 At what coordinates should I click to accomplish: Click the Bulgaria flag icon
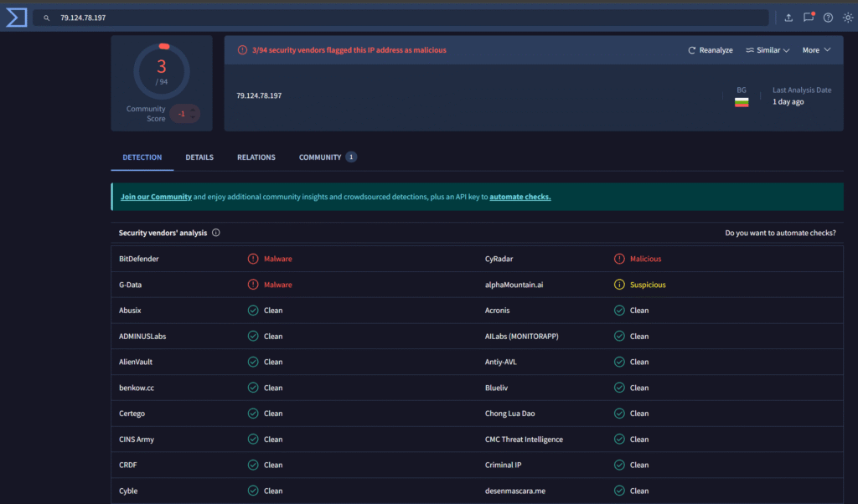click(742, 102)
